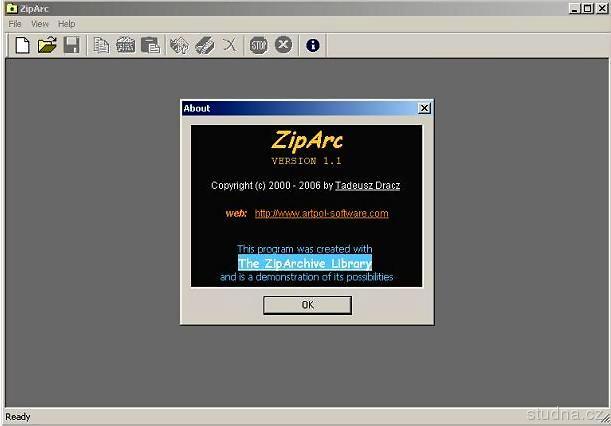Click OK in the About dialog
Viewport: 611px width, 426px height.
click(x=307, y=305)
